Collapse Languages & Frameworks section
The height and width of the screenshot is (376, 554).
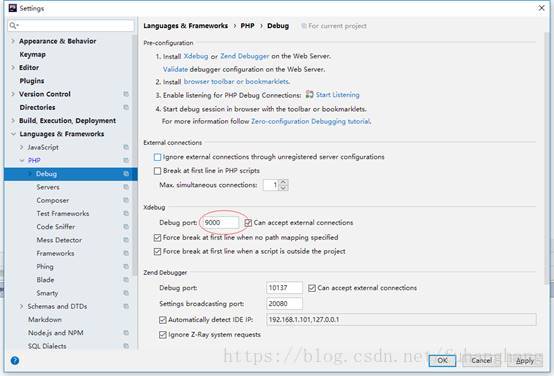pos(13,134)
